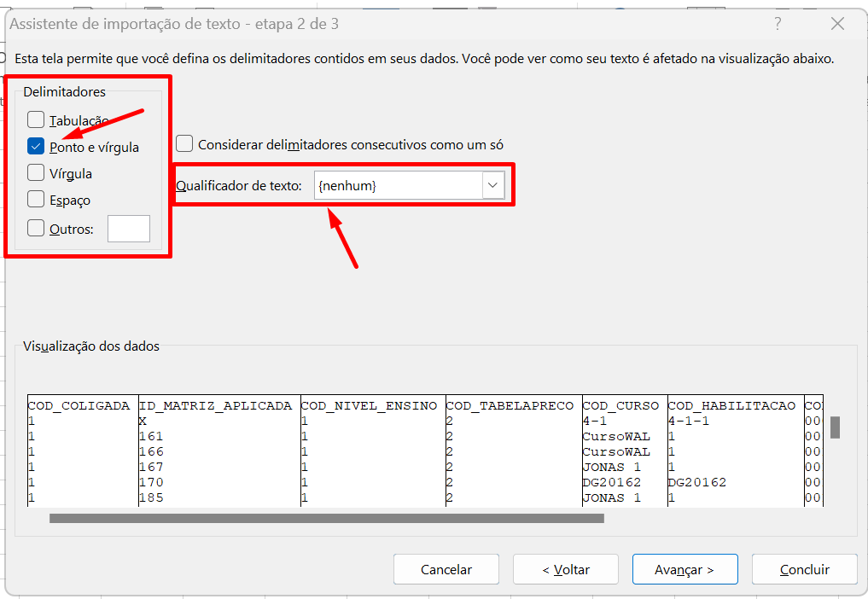This screenshot has height=599, width=868.
Task: Enable the Tabulação delimiter checkbox
Action: point(36,119)
